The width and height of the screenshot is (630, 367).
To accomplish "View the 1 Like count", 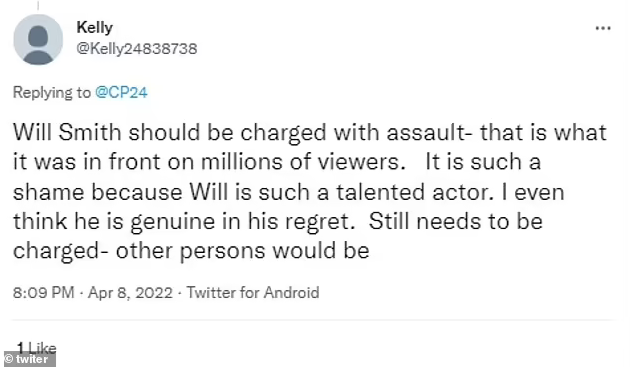I will click(x=36, y=346).
